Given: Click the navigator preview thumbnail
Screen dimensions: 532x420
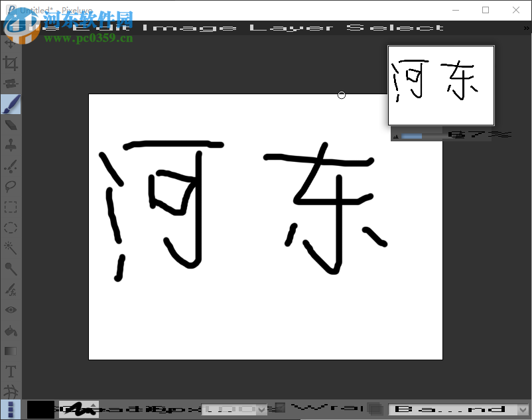Looking at the screenshot, I should point(441,85).
